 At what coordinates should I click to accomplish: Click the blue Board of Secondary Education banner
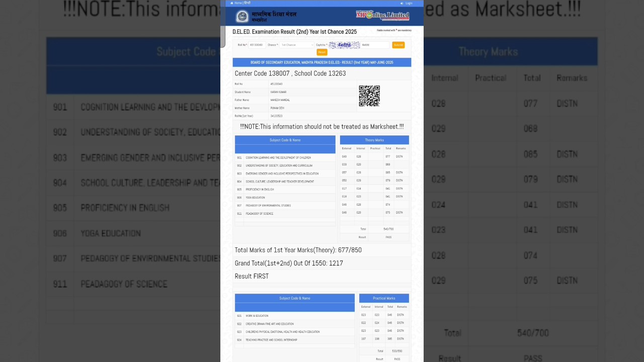322,62
